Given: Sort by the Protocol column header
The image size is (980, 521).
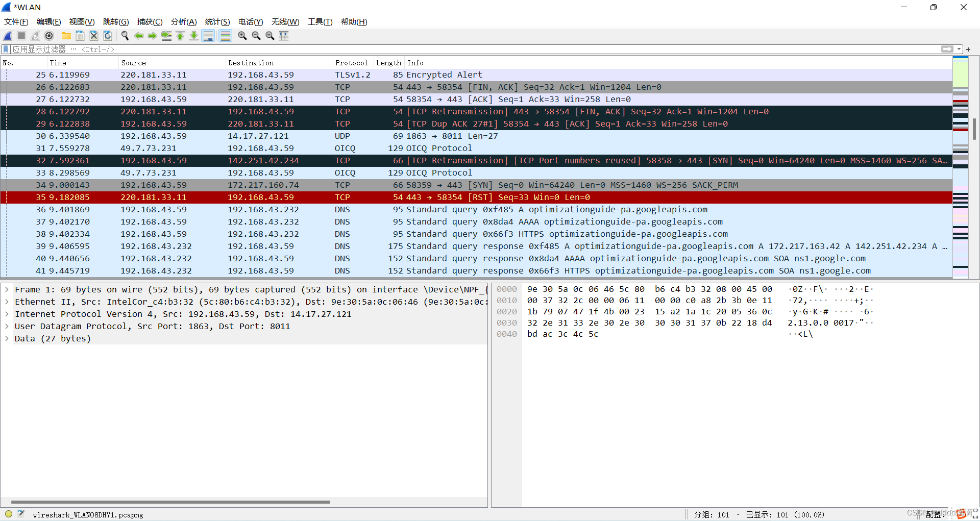Looking at the screenshot, I should (x=353, y=63).
